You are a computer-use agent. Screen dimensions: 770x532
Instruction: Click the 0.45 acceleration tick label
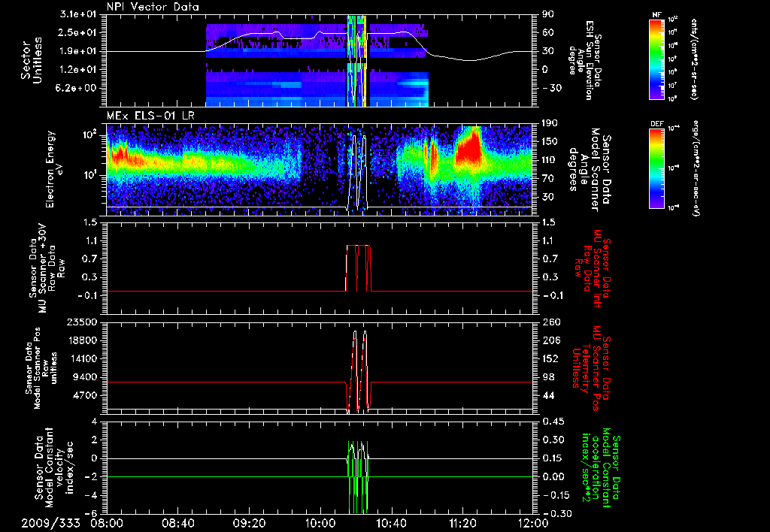[553, 422]
